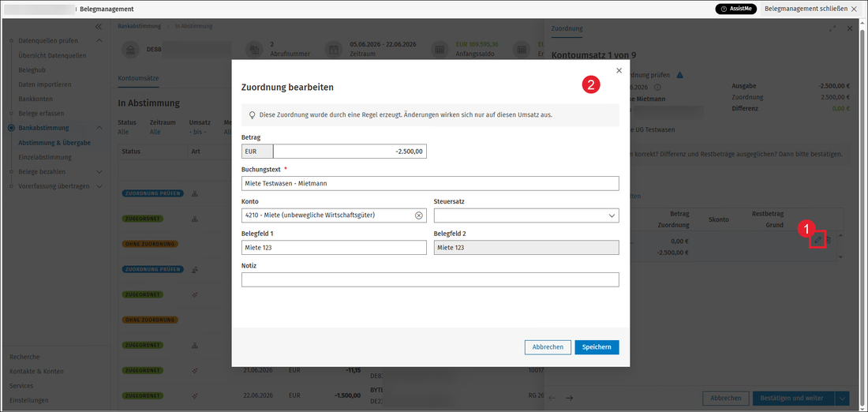Open Bankkonten in sidebar
868x412 pixels.
click(x=36, y=99)
